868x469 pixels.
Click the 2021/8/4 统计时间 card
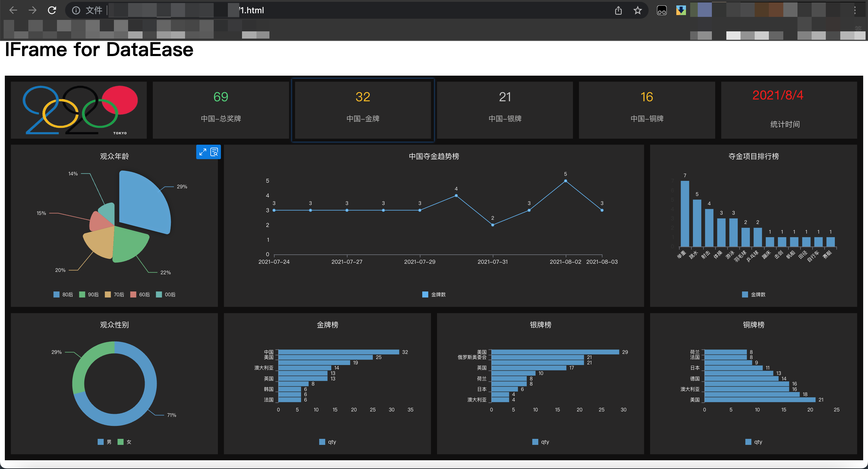(x=789, y=110)
